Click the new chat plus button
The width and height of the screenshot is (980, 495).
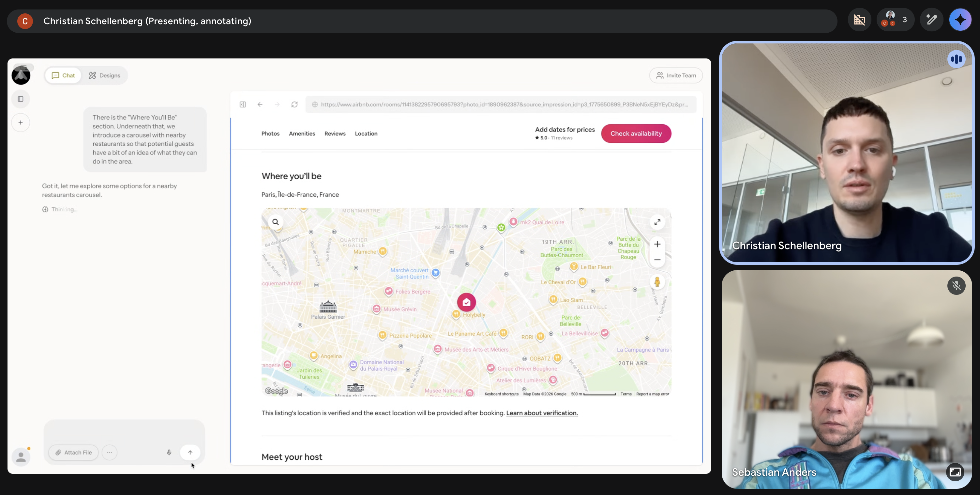21,123
